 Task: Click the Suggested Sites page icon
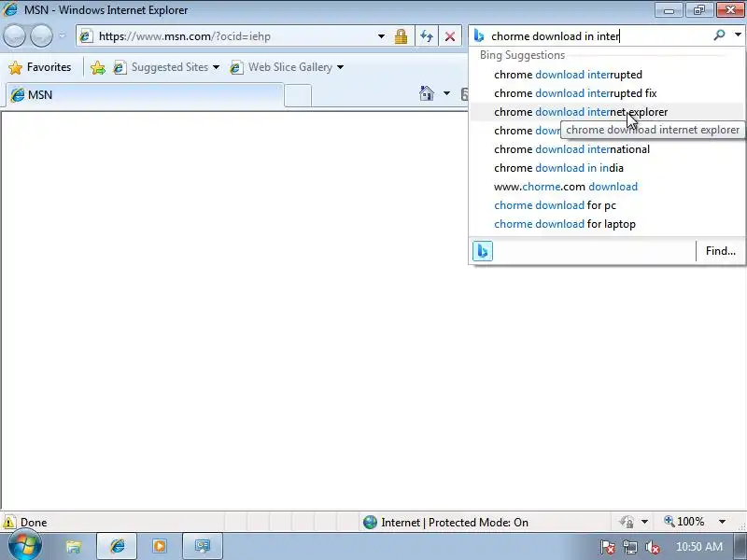(120, 67)
